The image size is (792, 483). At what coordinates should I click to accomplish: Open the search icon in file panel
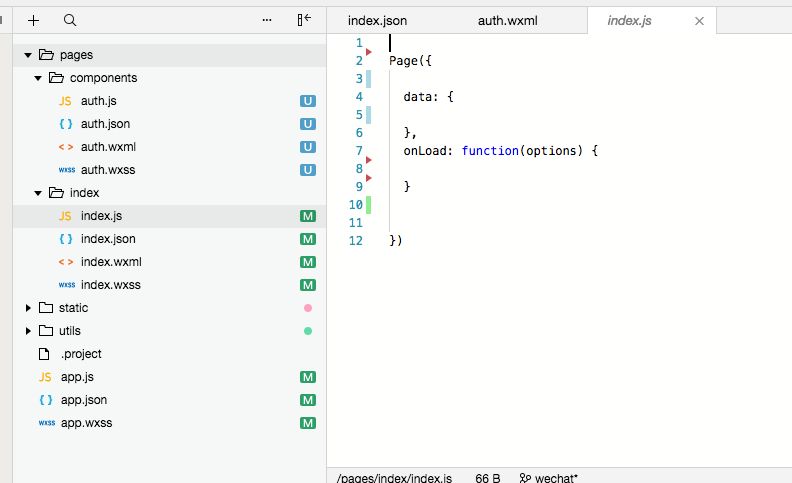tap(70, 20)
